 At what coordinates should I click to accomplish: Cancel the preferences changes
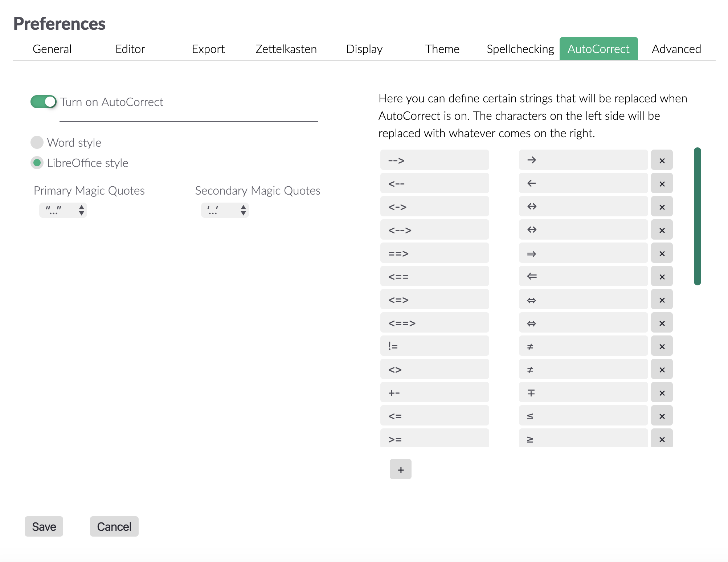114,526
